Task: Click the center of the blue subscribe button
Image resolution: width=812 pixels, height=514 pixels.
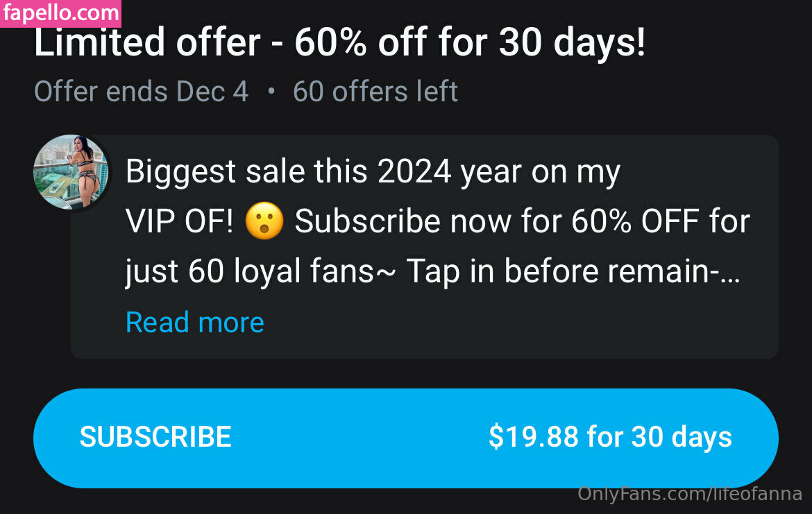Action: [405, 438]
